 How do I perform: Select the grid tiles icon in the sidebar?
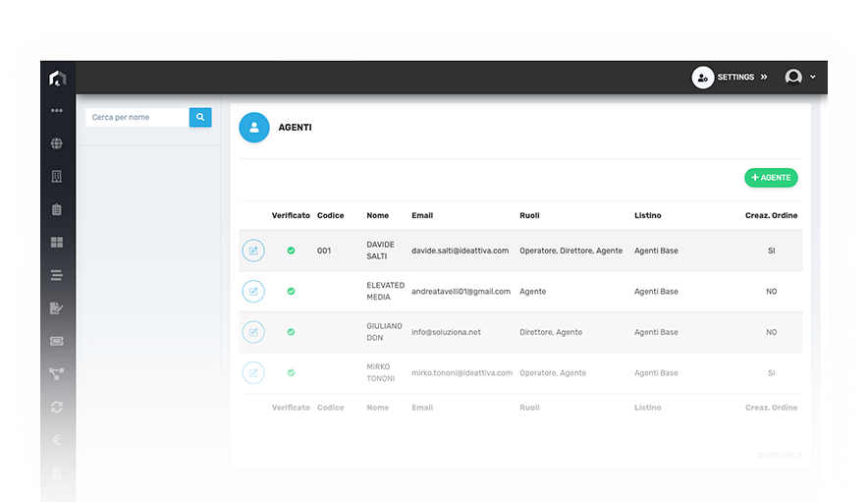click(x=57, y=242)
